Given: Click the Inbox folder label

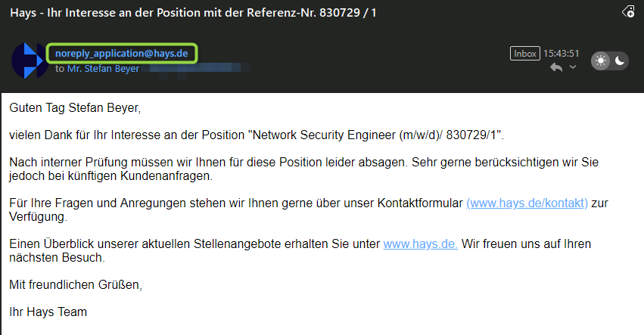Looking at the screenshot, I should click(x=524, y=54).
